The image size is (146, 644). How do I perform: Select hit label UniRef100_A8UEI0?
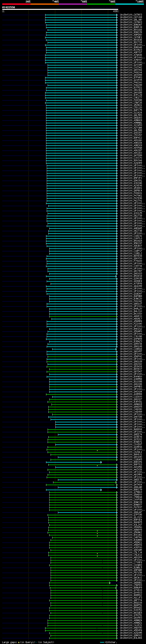point(131,316)
